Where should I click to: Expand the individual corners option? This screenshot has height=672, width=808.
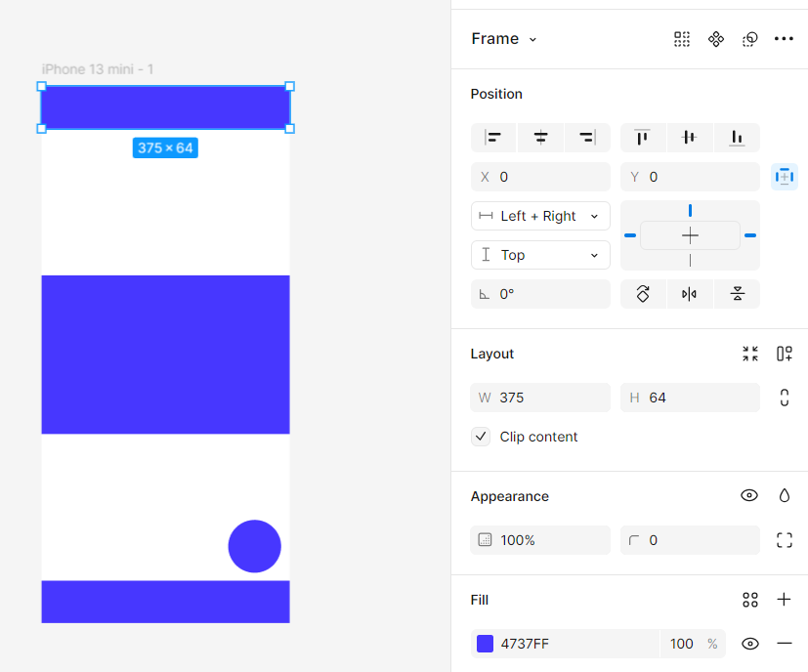tap(785, 540)
